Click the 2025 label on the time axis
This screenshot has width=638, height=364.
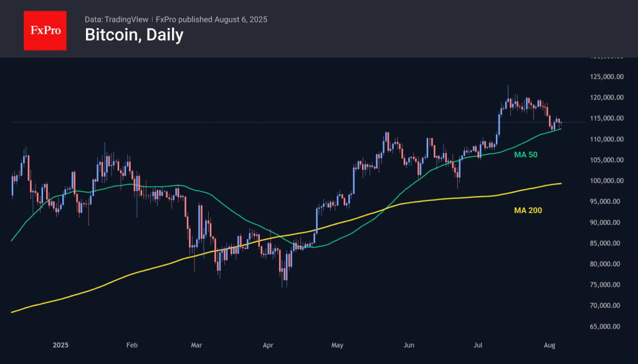coord(61,345)
